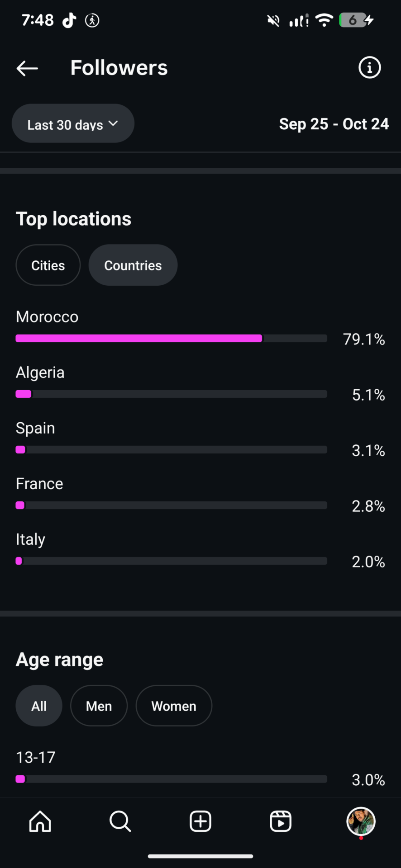Tap the create new post icon
The width and height of the screenshot is (401, 868).
(x=200, y=821)
